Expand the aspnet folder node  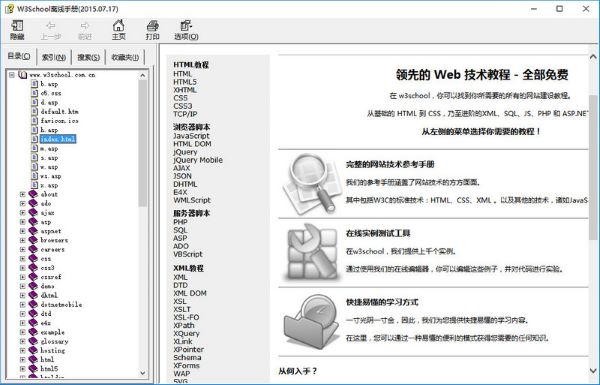23,231
